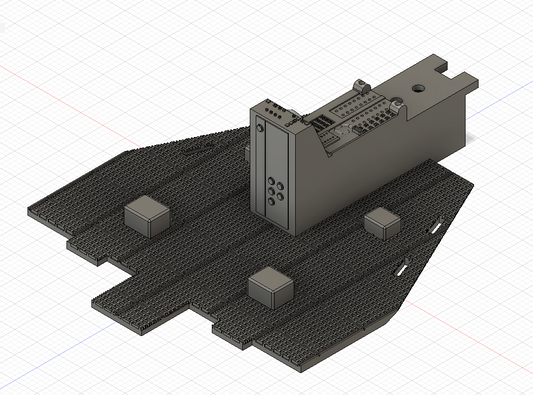Select the console's long flat side face
This screenshot has width=533, height=395.
pos(381,163)
